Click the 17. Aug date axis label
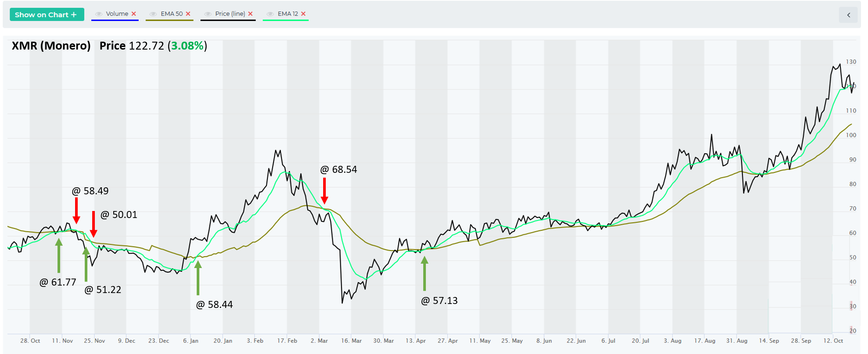 [x=705, y=341]
